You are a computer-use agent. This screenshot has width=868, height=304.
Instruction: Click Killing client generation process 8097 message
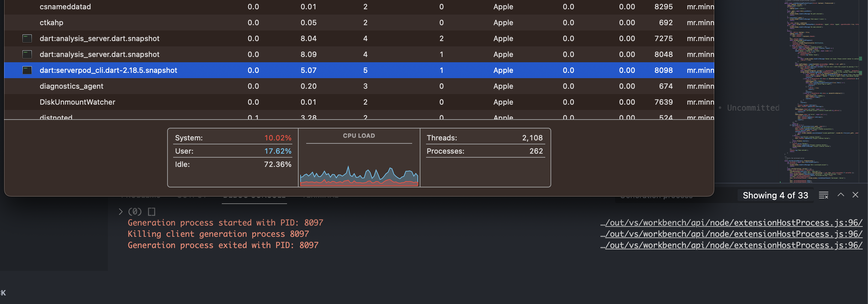pyautogui.click(x=218, y=234)
